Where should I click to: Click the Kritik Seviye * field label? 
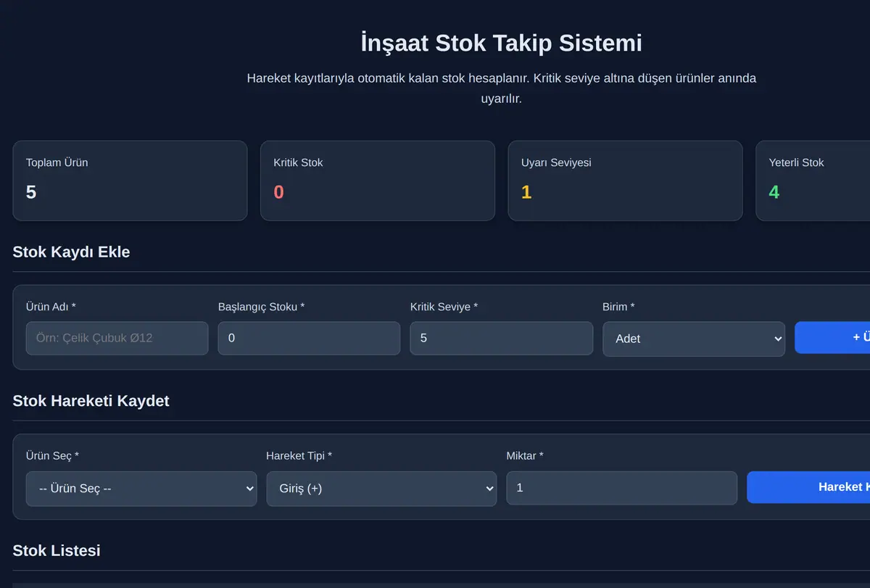444,307
